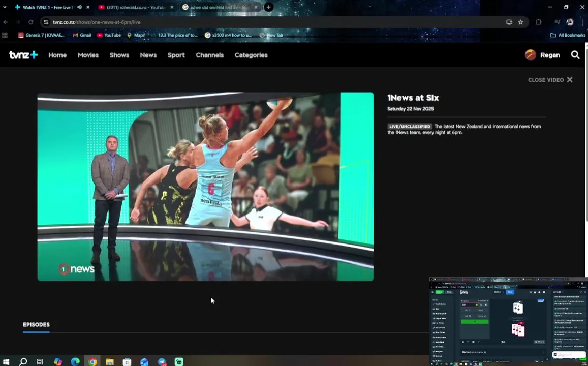Open Windows taskbar search

pos(23,362)
